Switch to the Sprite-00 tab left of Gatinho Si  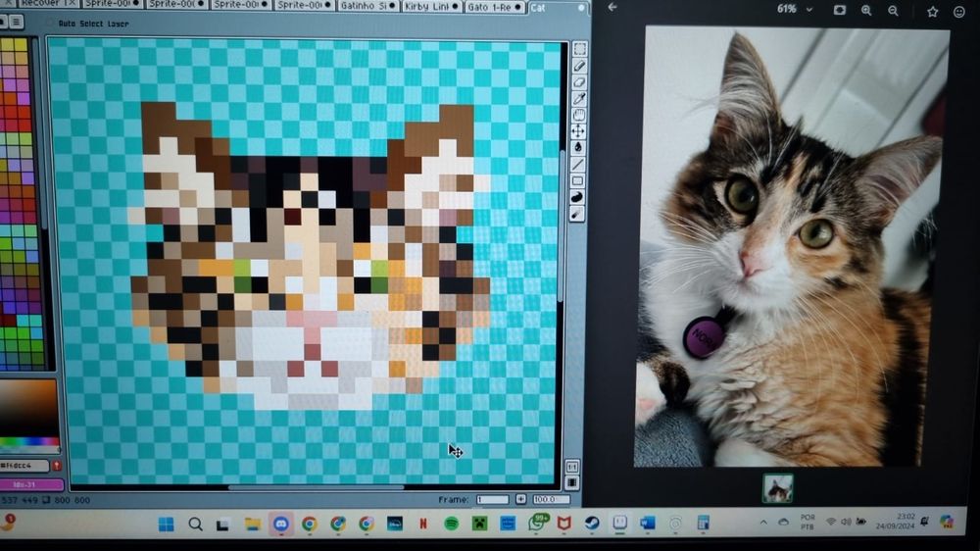coord(304,5)
